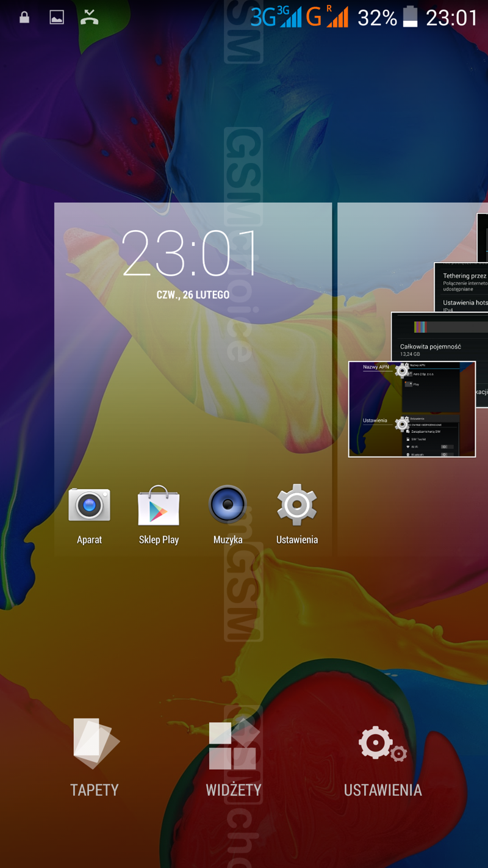This screenshot has width=488, height=868.
Task: Tap the picture notification icon in status bar
Action: click(57, 17)
